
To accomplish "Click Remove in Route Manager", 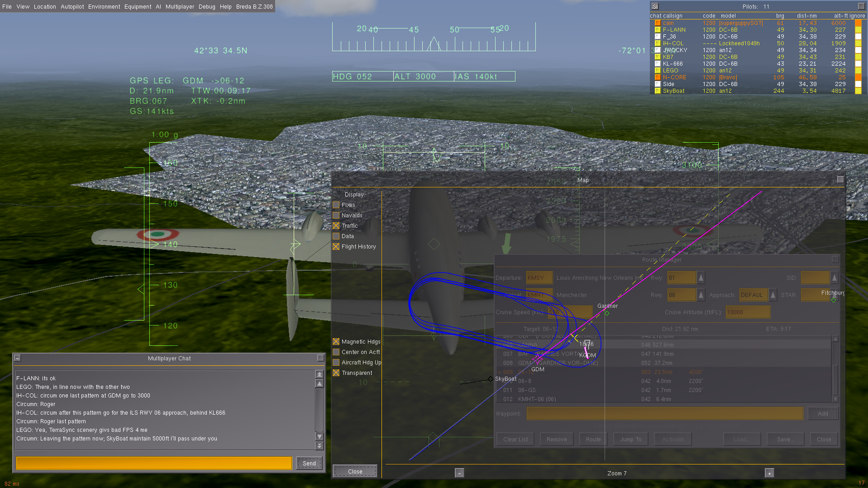I will click(x=557, y=439).
